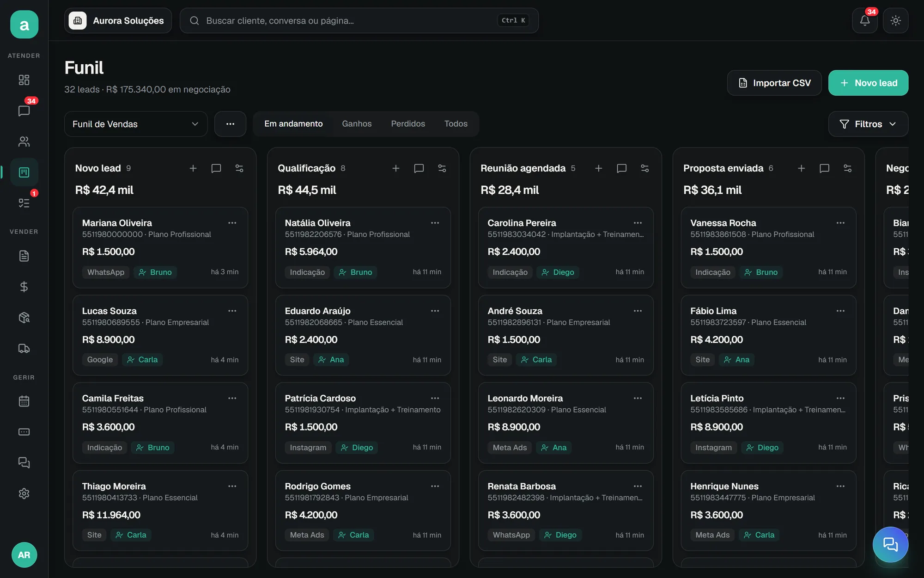
Task: Open the products box icon in sidebar
Action: 24,318
